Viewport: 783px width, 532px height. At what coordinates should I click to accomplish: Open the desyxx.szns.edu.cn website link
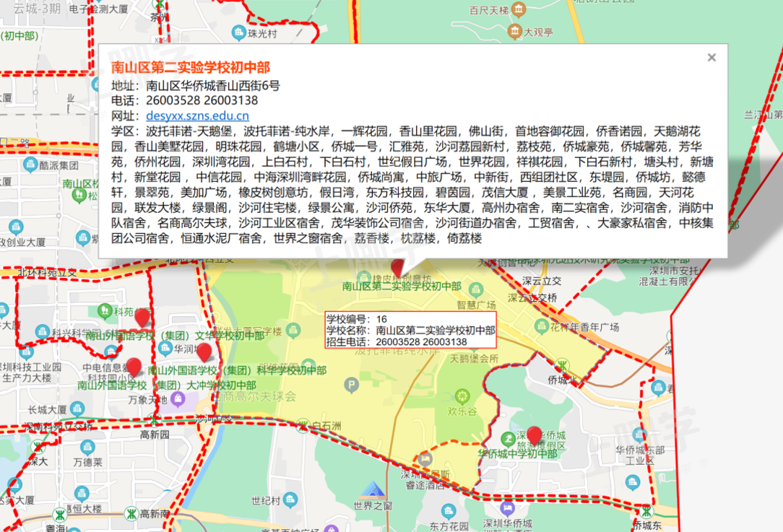[x=197, y=115]
